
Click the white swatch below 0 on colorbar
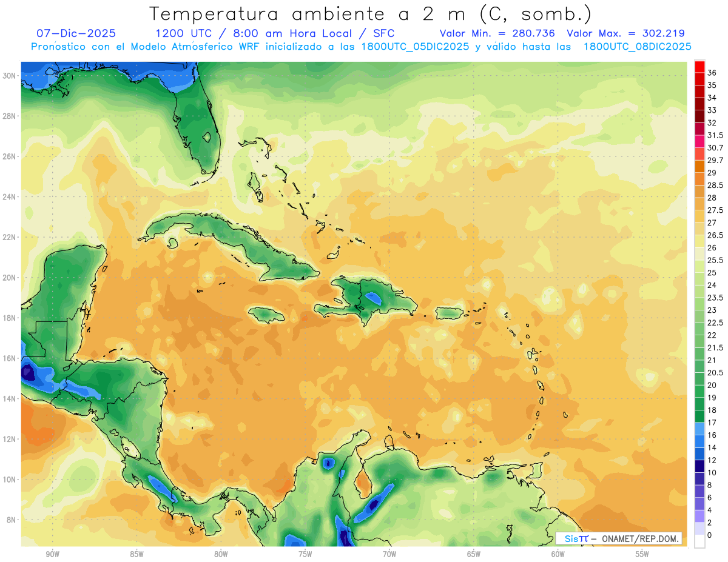[x=700, y=541]
